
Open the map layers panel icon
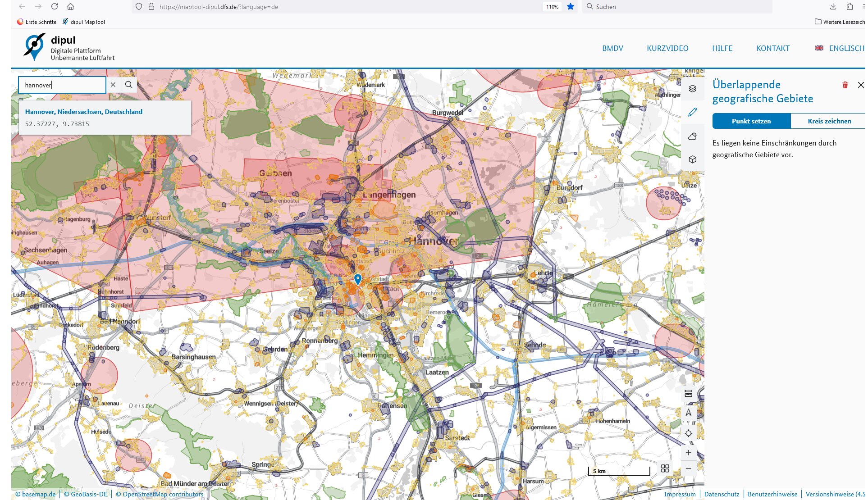[x=692, y=89]
